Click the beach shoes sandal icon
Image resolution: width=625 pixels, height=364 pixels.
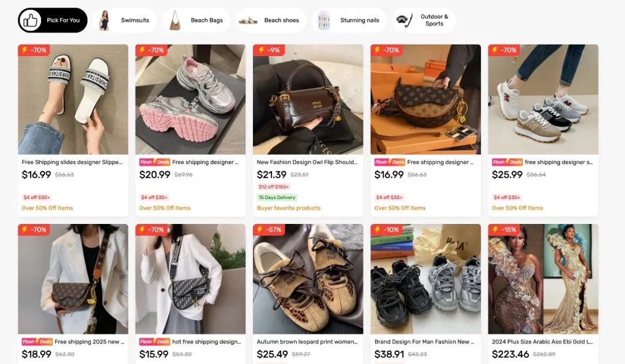click(248, 20)
